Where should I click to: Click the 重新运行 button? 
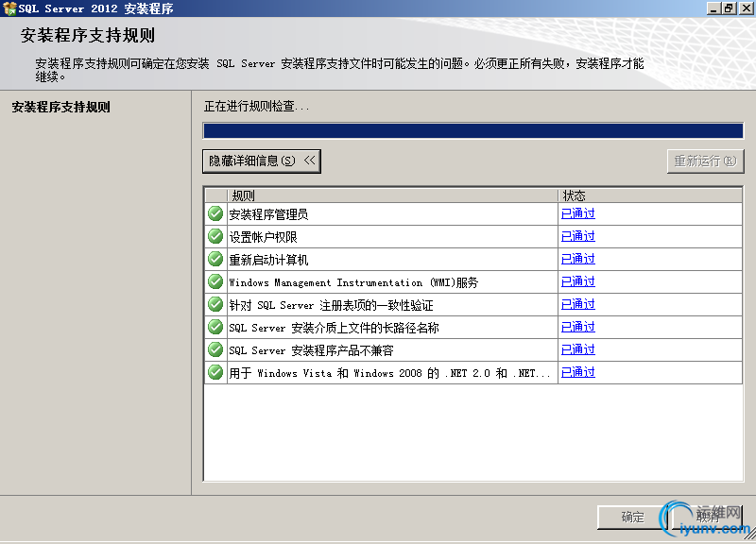click(x=705, y=161)
